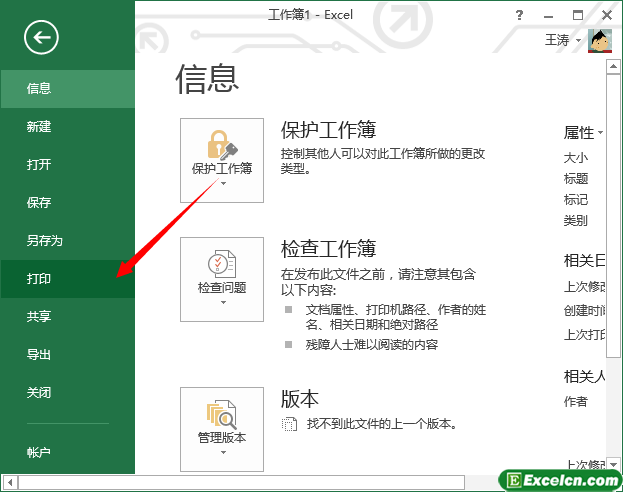The width and height of the screenshot is (623, 492).
Task: Open the 打印 print menu item
Action: [68, 279]
